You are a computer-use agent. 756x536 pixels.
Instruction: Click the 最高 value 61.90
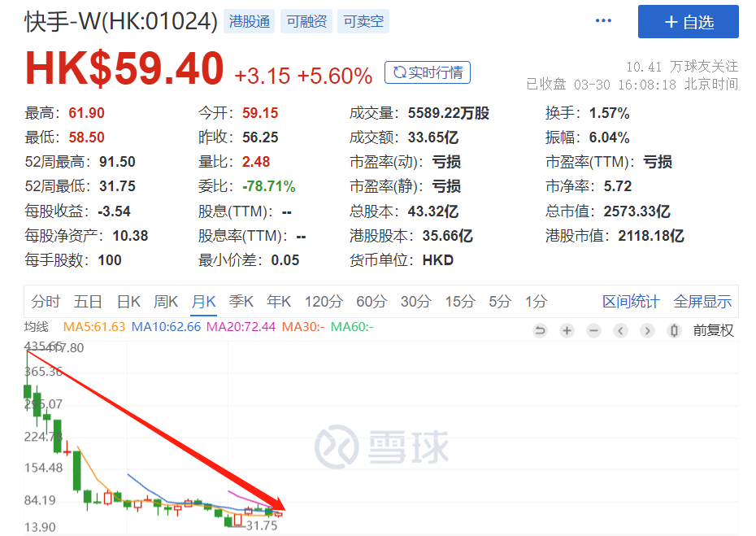[86, 113]
